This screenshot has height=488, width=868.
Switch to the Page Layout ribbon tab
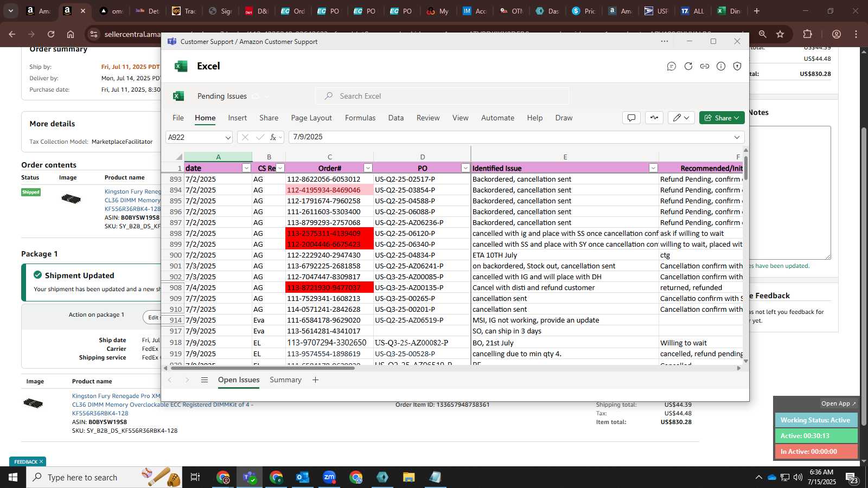tap(311, 118)
